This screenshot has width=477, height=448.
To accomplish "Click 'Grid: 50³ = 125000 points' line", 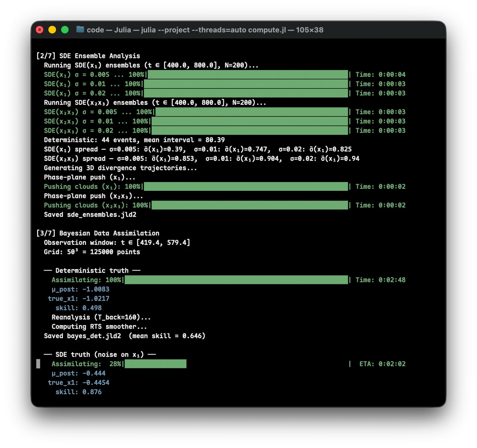I will click(x=92, y=252).
